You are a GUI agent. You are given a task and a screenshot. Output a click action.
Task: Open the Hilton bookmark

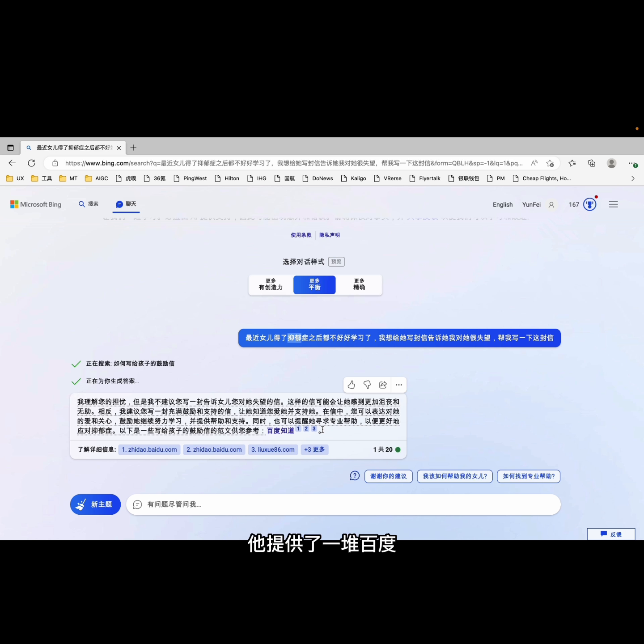(x=227, y=178)
